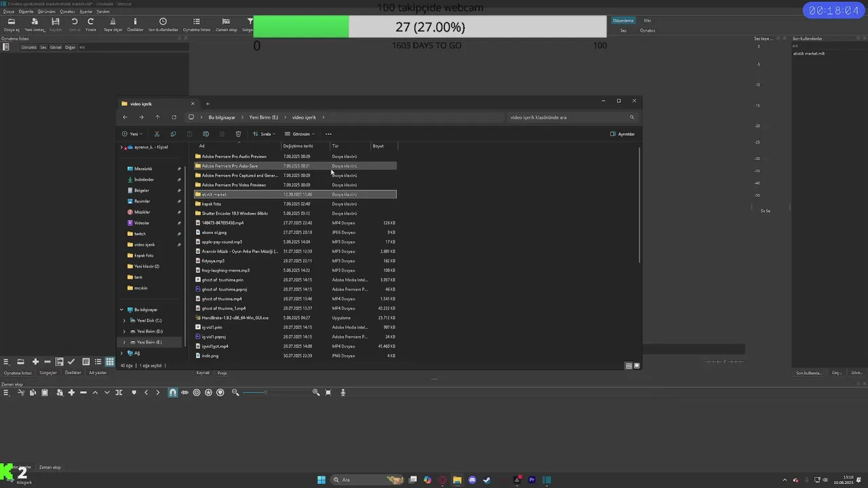The width and height of the screenshot is (868, 488).
Task: Click the Kaydet save icon in Shotcut
Action: point(56,25)
